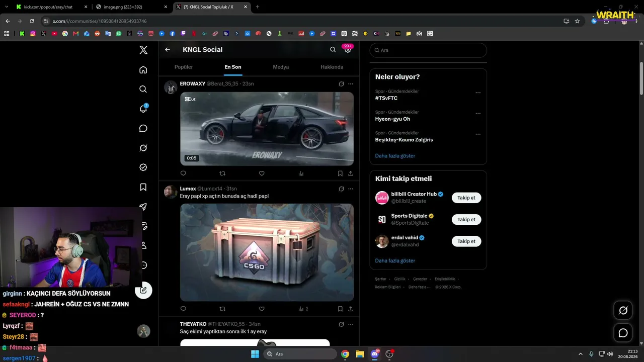Viewport: 644px width, 362px height.
Task: View analytics on the Lumox post
Action: pyautogui.click(x=303, y=309)
